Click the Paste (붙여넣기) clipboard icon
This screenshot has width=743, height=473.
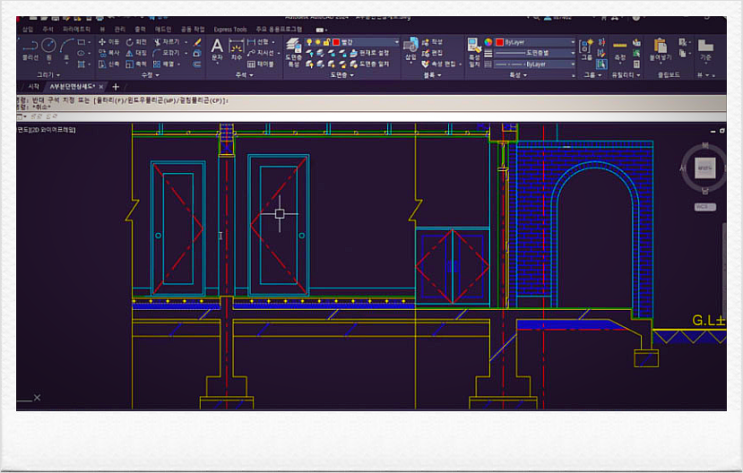tap(660, 48)
